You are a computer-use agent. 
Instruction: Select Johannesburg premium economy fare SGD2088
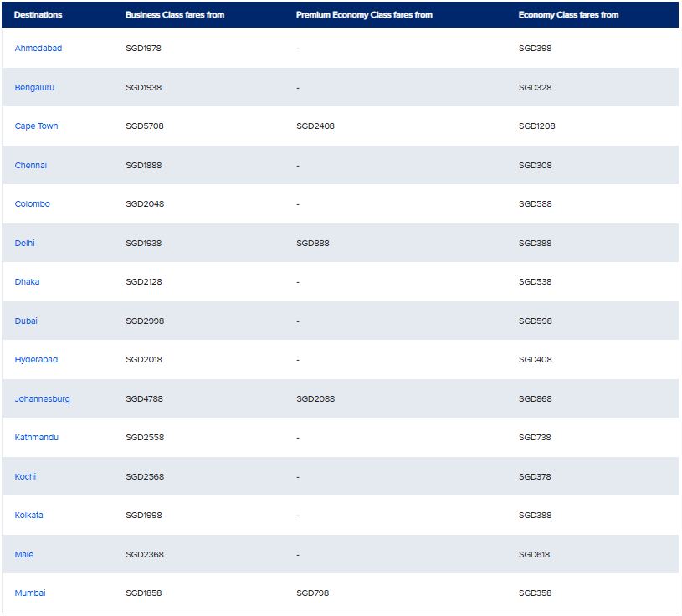[x=315, y=399]
